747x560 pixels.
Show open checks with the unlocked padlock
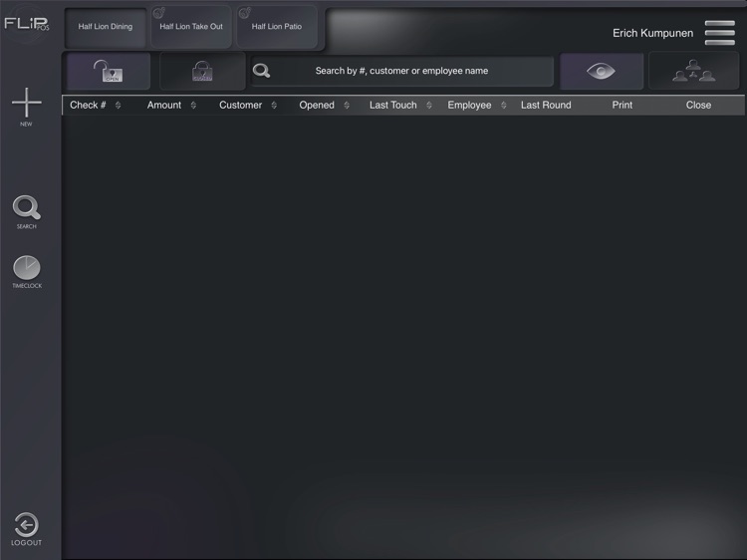[x=109, y=71]
